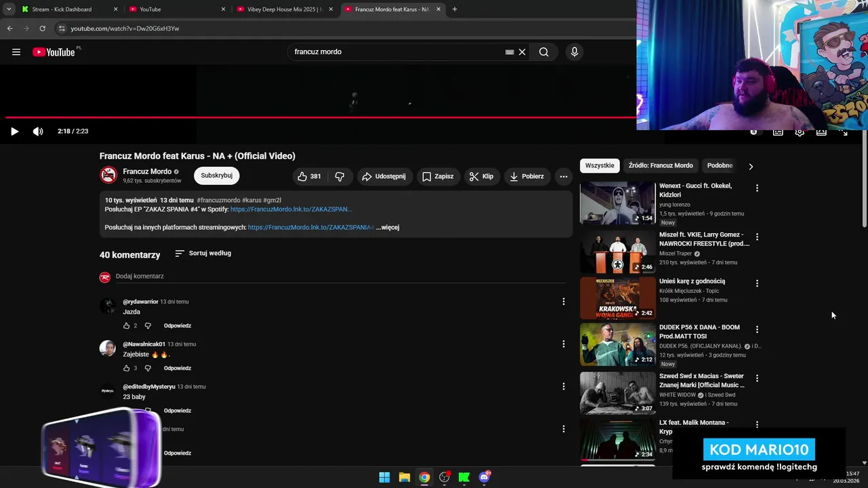Viewport: 868px width, 488px height.
Task: Submit search with magnifier icon
Action: (x=544, y=52)
